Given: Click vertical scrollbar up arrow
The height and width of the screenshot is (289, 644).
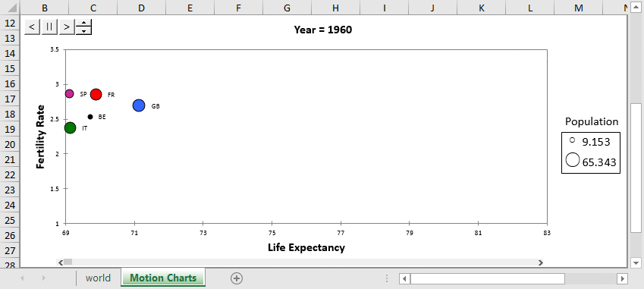Looking at the screenshot, I should 636,7.
